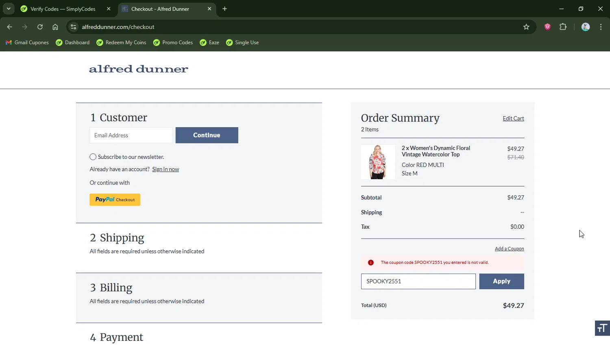Click the PayPal Checkout button
The image size is (610, 364).
pyautogui.click(x=115, y=200)
